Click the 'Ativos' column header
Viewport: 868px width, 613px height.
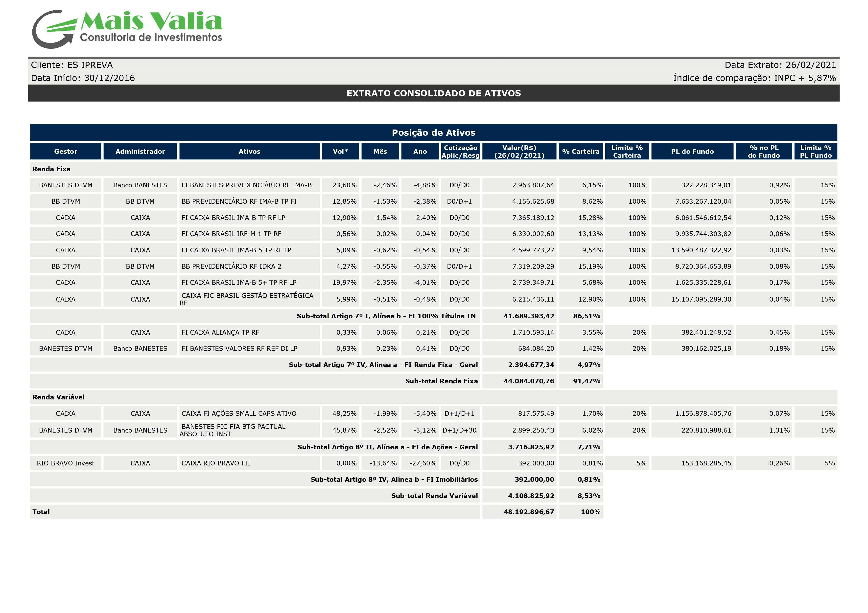tap(250, 152)
